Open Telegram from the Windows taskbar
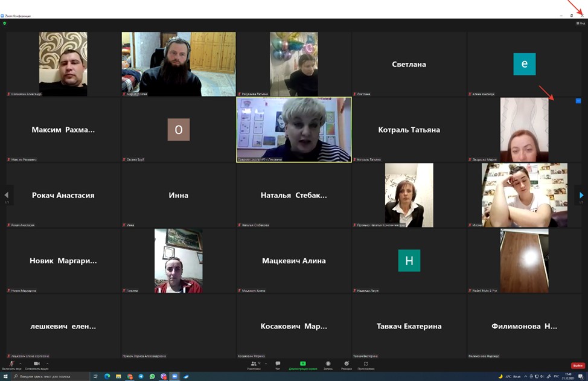Image resolution: width=588 pixels, height=381 pixels. tap(141, 376)
